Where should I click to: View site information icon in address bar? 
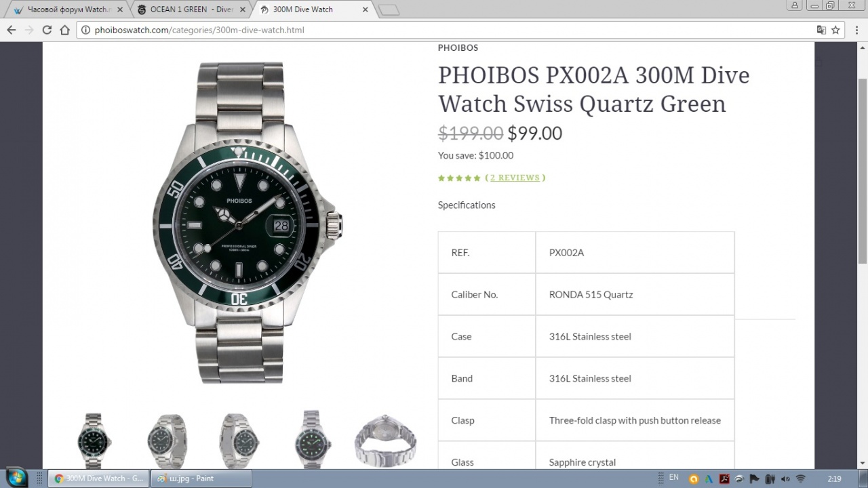coord(85,30)
